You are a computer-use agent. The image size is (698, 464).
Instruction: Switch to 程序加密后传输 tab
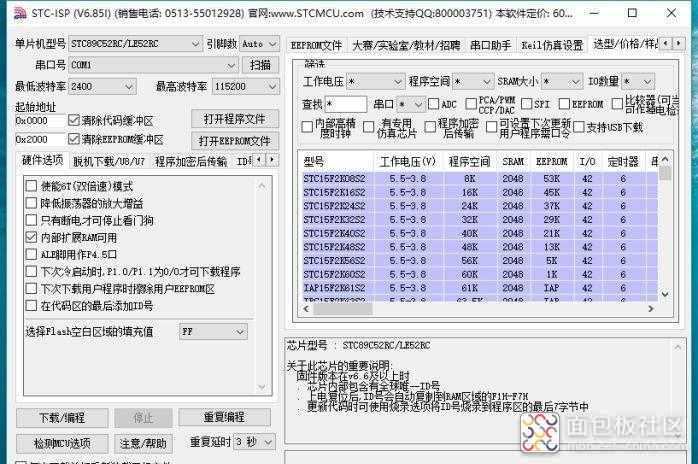[x=191, y=161]
